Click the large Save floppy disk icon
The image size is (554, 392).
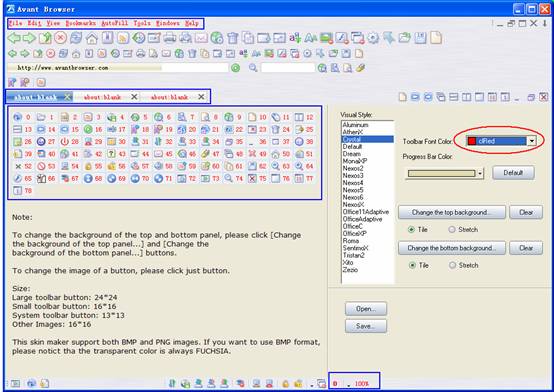(x=420, y=38)
